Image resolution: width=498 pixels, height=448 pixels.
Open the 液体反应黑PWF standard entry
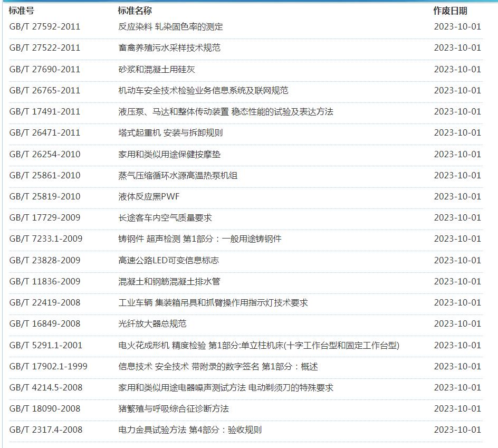[149, 196]
